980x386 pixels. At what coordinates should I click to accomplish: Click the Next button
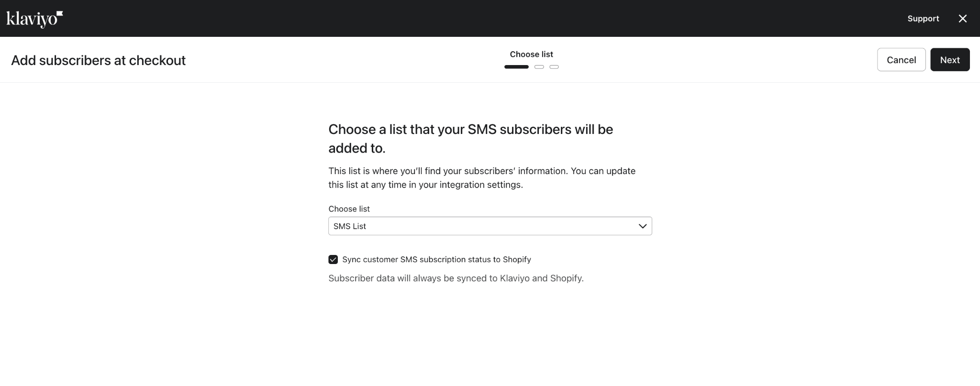950,60
